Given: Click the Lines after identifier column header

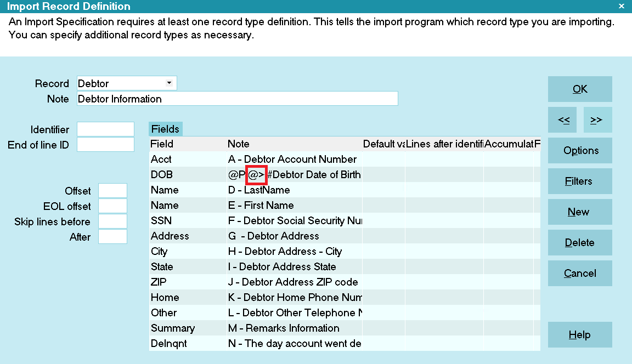Looking at the screenshot, I should [x=444, y=144].
